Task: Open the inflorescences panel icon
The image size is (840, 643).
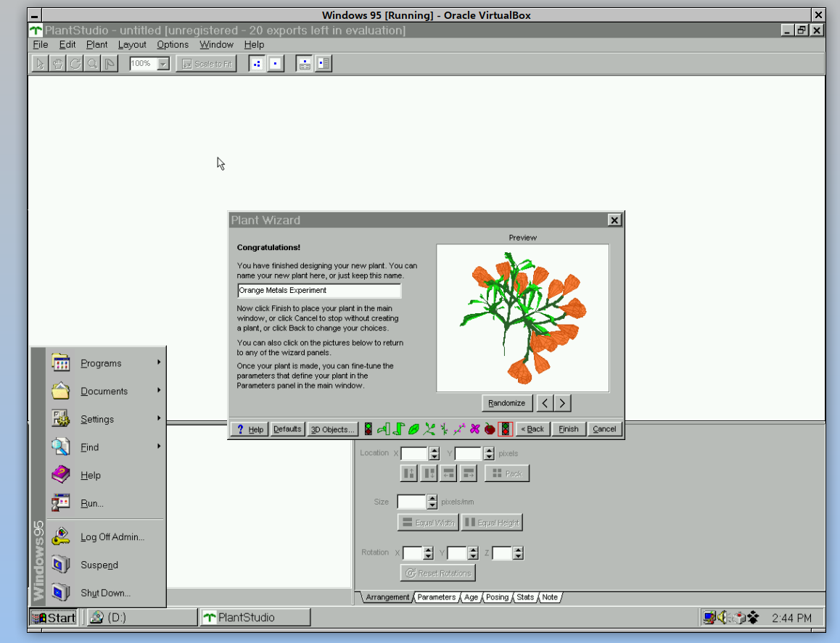Action: click(459, 429)
